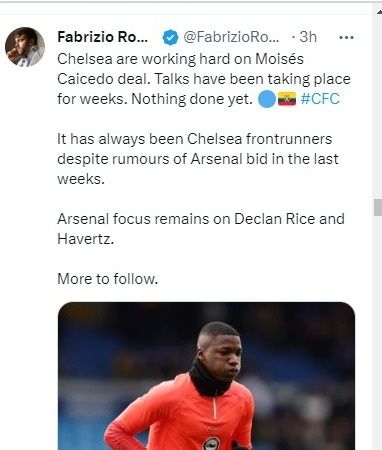382x450 pixels.
Task: Click the scrollbar up arrow
Action: [378, 10]
